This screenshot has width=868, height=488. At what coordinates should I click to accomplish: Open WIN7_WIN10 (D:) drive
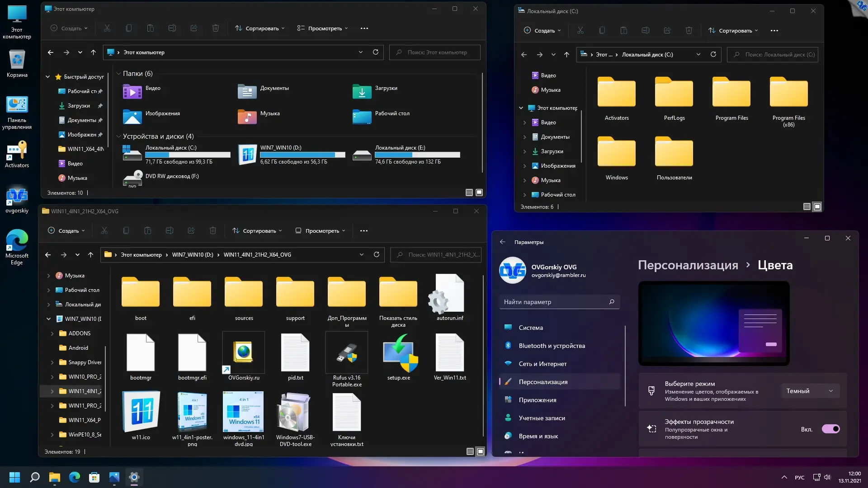pos(248,155)
